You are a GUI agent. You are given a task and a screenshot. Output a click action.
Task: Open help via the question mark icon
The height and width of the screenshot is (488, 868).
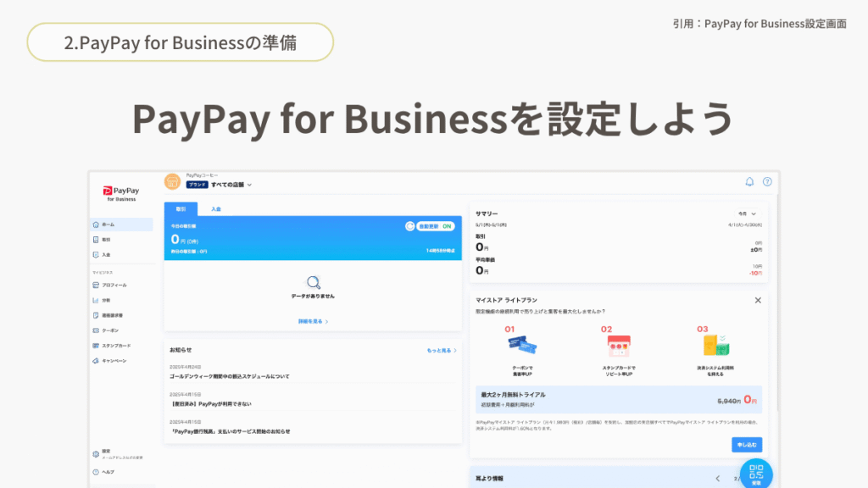pyautogui.click(x=767, y=181)
